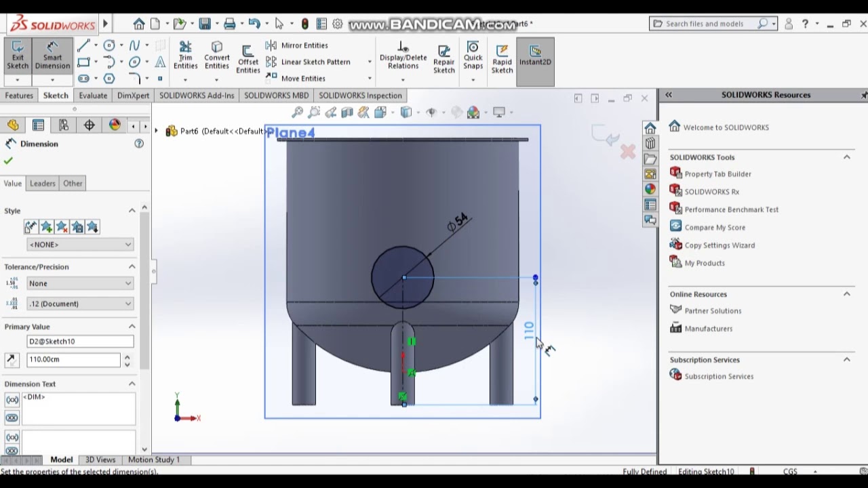Click Linear Sketch Pattern
This screenshot has width=868, height=488.
coord(309,62)
